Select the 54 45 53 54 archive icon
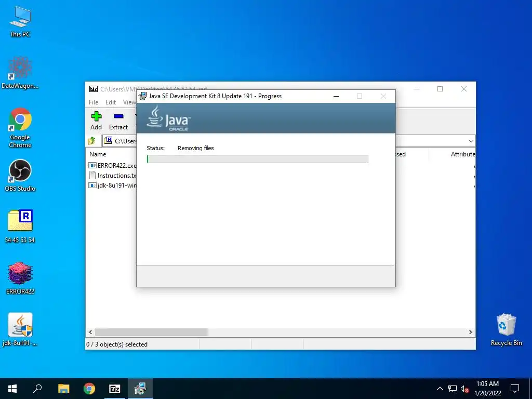 click(x=20, y=227)
